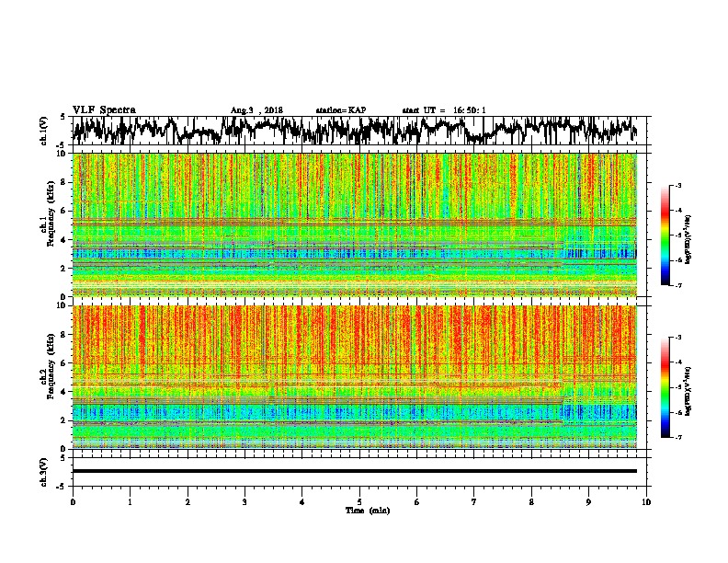The height and width of the screenshot is (563, 728).
Task: Click time axis tick label "9"
Action: 588,502
